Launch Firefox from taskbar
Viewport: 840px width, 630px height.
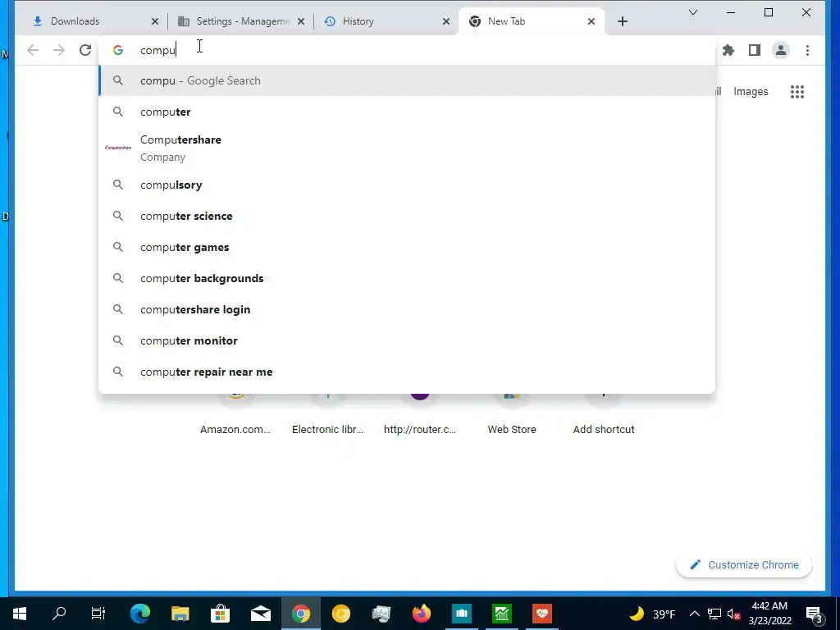(x=422, y=614)
